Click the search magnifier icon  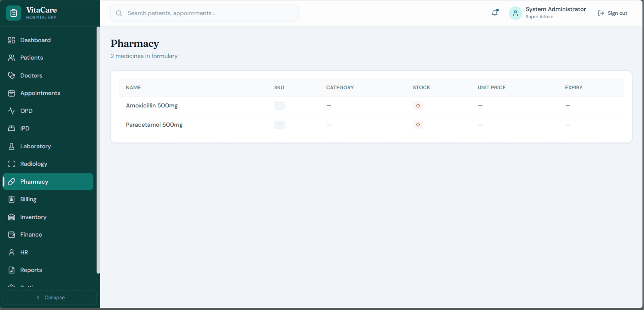pyautogui.click(x=119, y=13)
